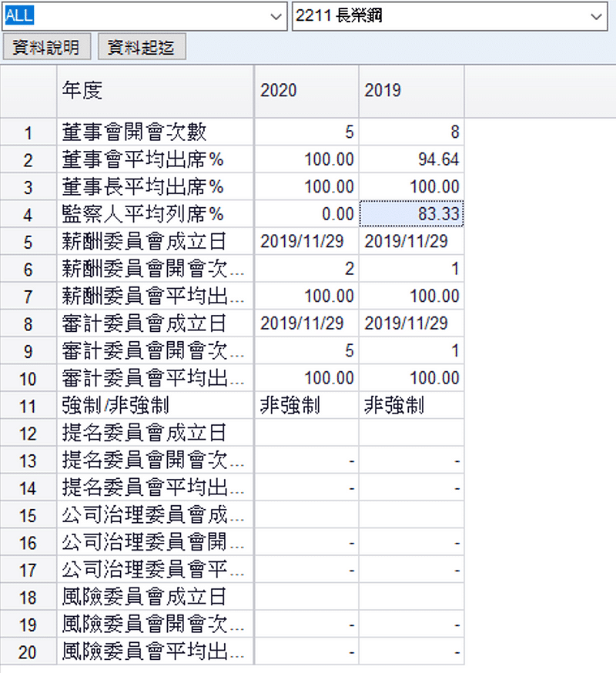Click the highlighted 83.33 cell
This screenshot has width=616, height=673.
coord(411,214)
